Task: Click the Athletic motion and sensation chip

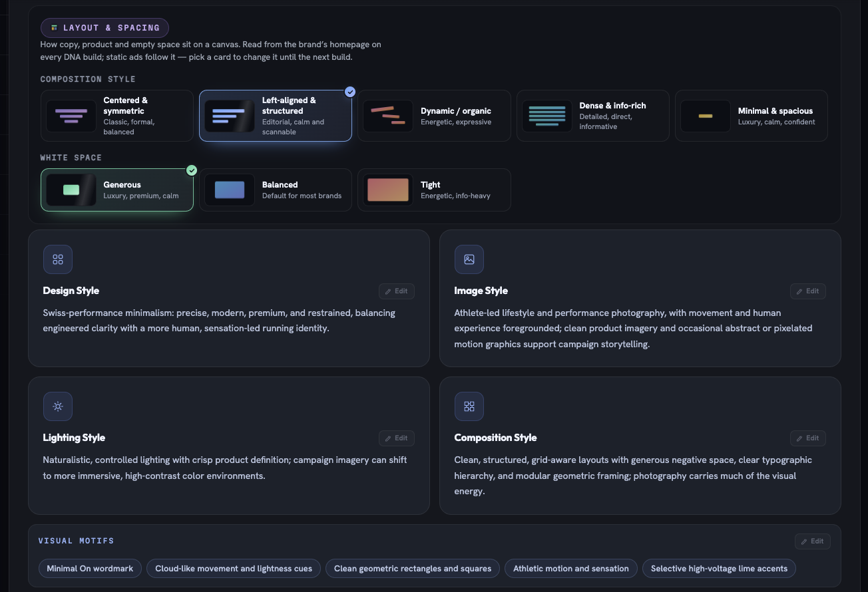Action: [571, 568]
